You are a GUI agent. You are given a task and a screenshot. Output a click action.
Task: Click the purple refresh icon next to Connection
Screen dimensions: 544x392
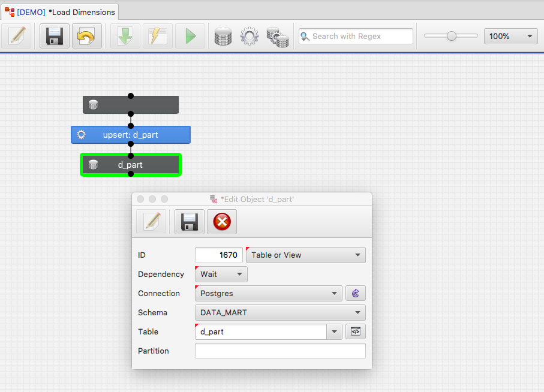tap(355, 293)
